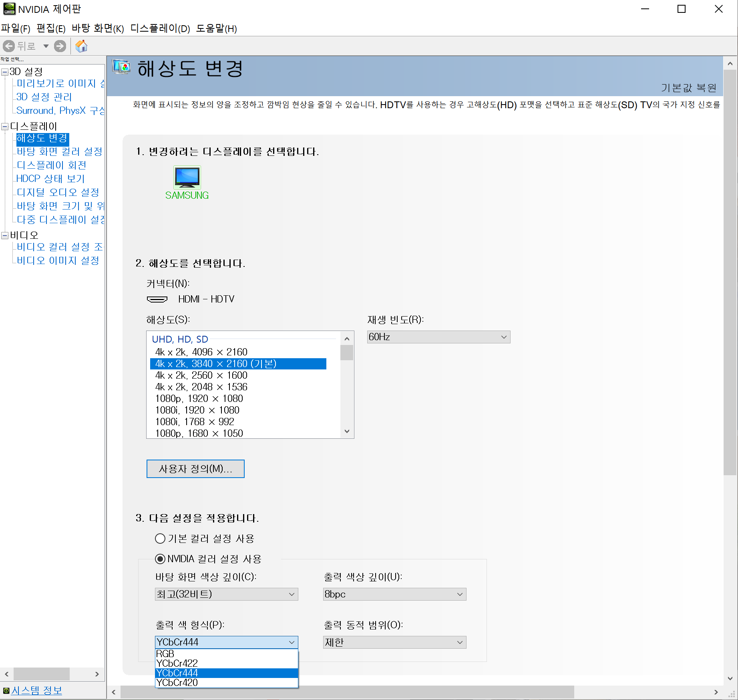
Task: Click the Forward arrow toolbar icon
Action: (60, 46)
